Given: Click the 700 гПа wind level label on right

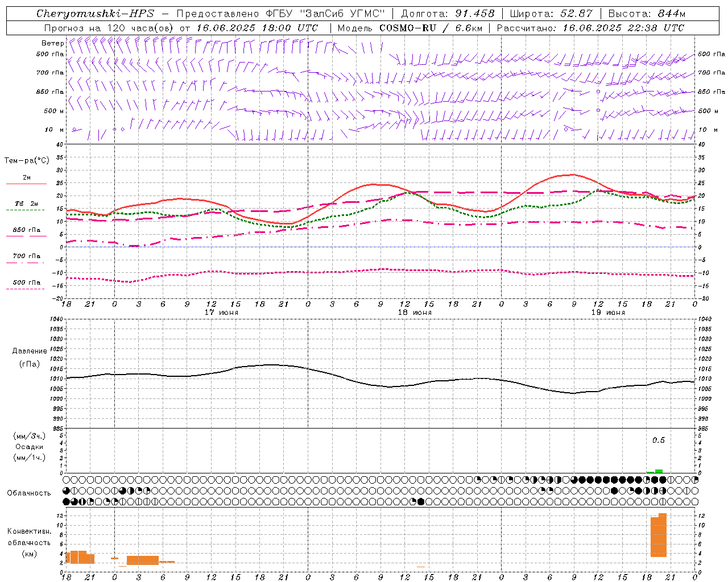Looking at the screenshot, I should pyautogui.click(x=712, y=72).
